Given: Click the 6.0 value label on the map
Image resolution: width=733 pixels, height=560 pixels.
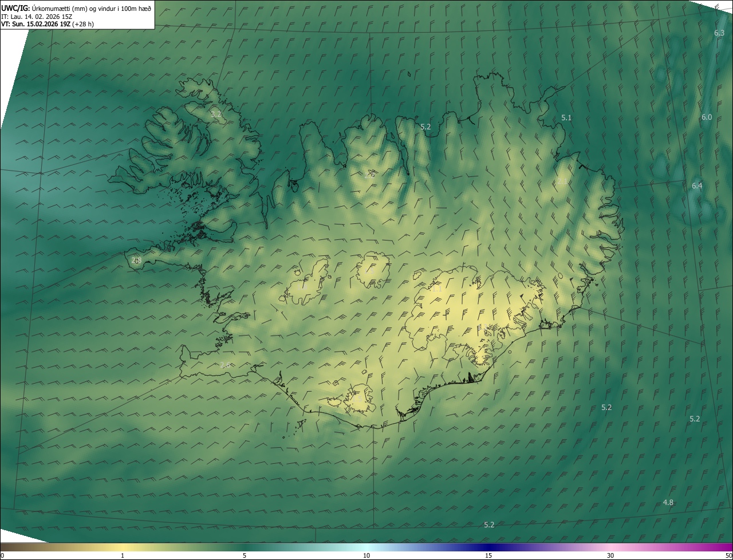Looking at the screenshot, I should [x=707, y=117].
